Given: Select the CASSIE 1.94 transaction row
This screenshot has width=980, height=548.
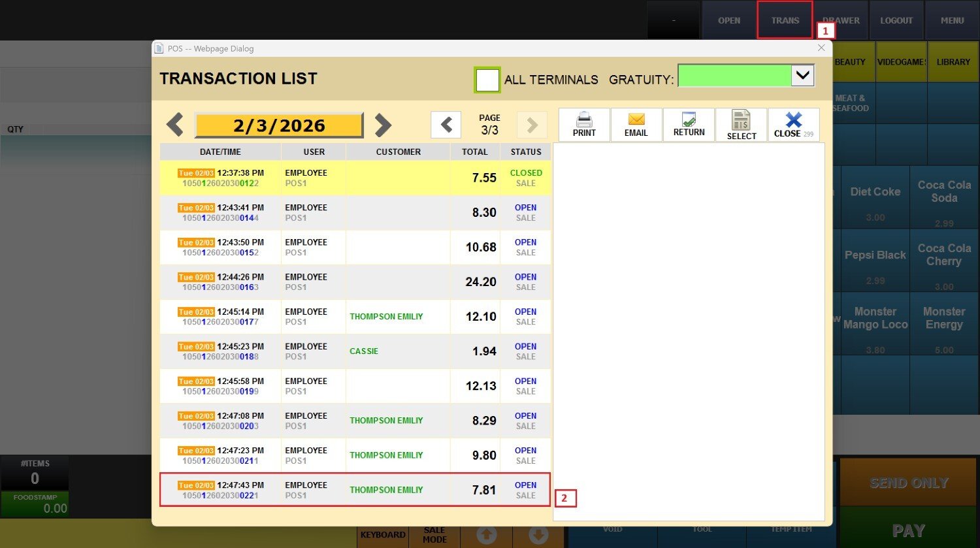Looking at the screenshot, I should pyautogui.click(x=355, y=351).
